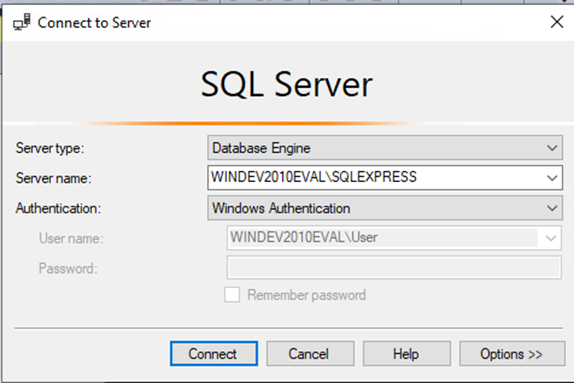574x383 pixels.
Task: Toggle the Remember password checkbox
Action: (232, 294)
